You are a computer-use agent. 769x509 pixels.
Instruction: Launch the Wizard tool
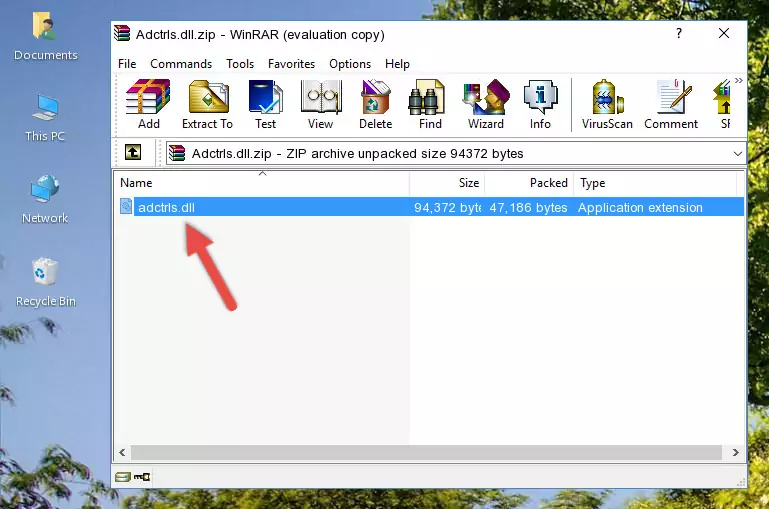486,104
